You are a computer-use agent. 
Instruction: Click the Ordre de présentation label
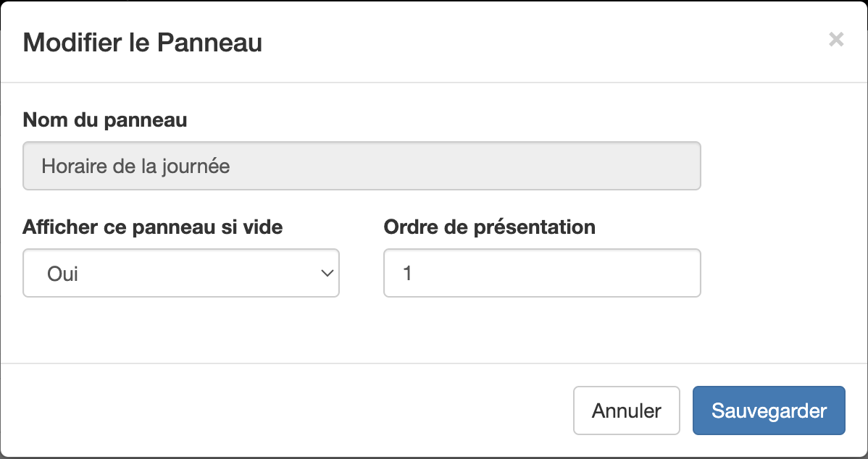coord(489,227)
